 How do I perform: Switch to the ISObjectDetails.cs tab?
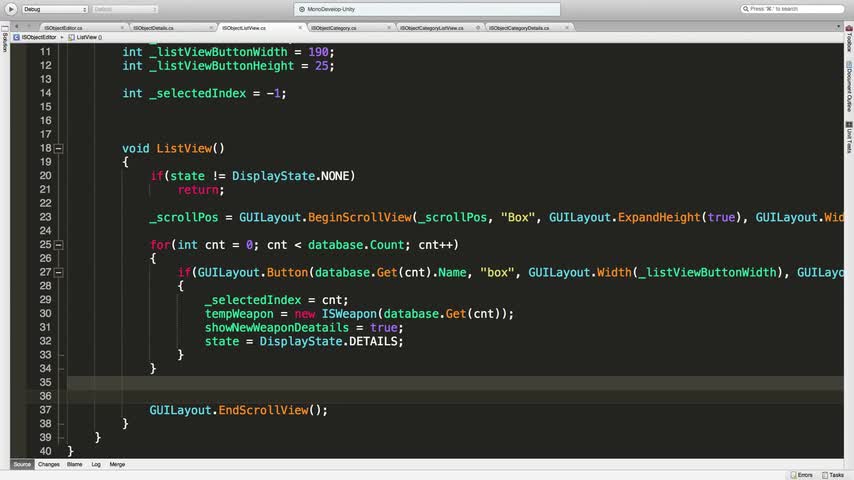pyautogui.click(x=154, y=28)
